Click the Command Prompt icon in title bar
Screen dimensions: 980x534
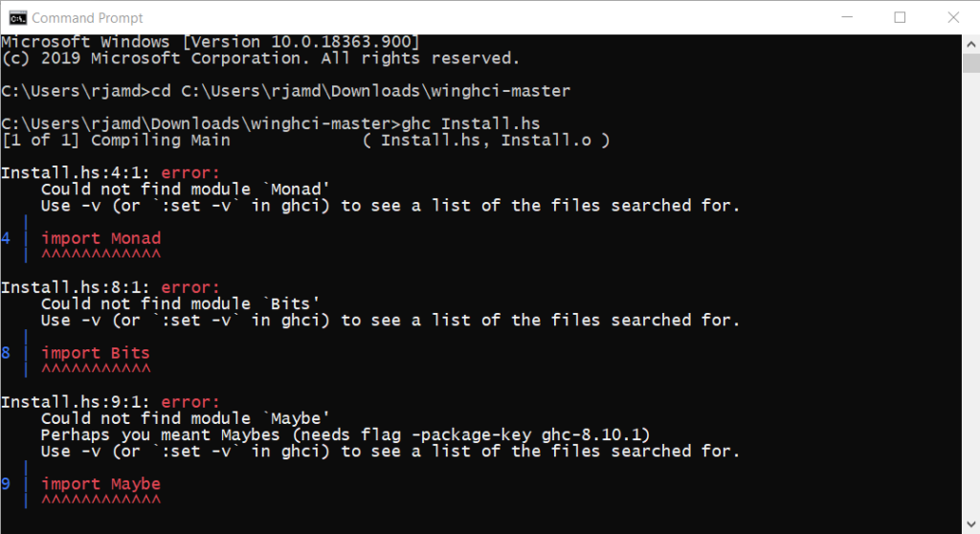(17, 17)
